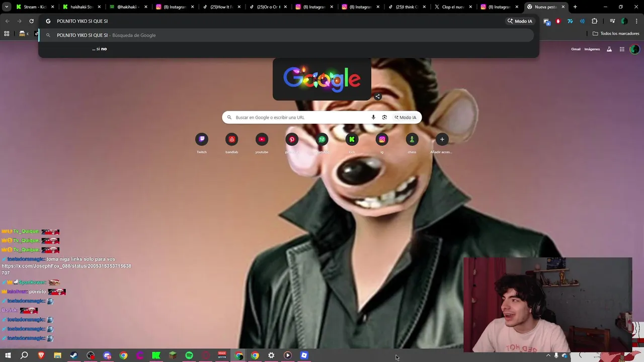Screen dimensions: 644x362
Task: Open Windows Start menu
Action: pos(8,355)
